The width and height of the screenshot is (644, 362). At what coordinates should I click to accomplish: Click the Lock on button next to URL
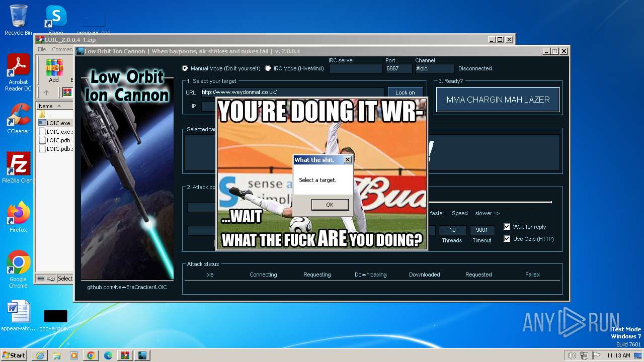405,93
